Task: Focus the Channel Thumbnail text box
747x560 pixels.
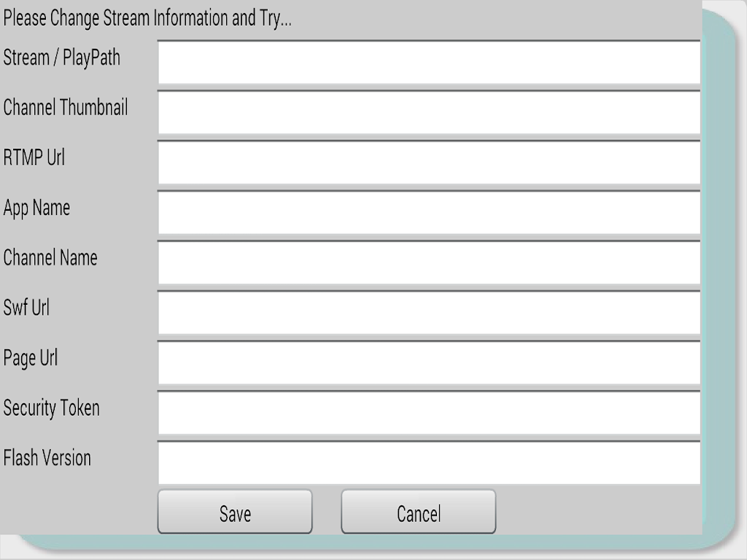Action: (429, 113)
